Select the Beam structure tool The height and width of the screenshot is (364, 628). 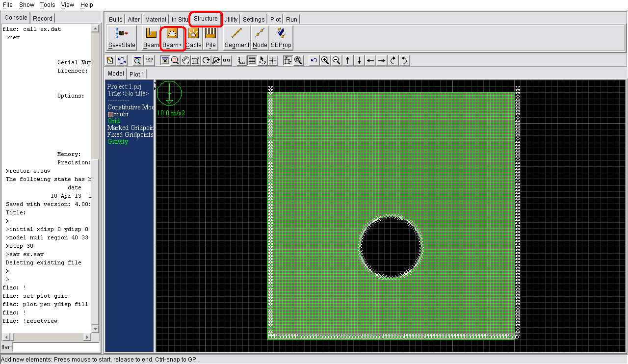[x=151, y=38]
